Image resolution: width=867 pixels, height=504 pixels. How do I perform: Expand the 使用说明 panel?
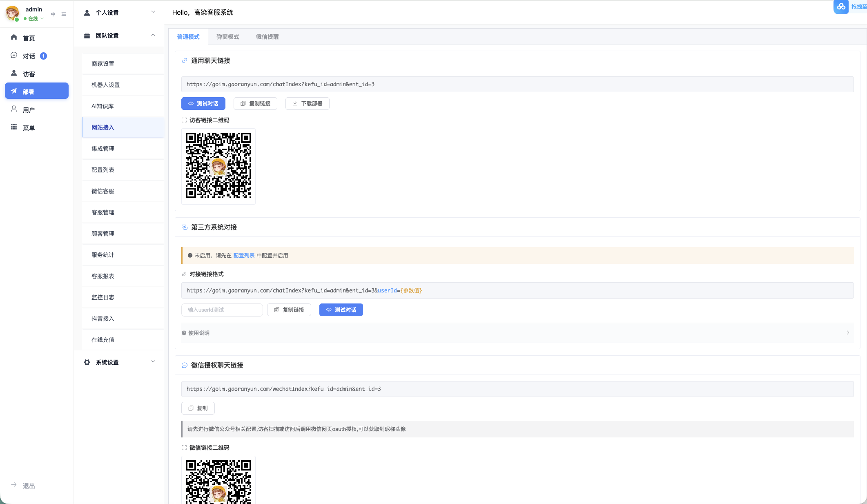(x=517, y=333)
